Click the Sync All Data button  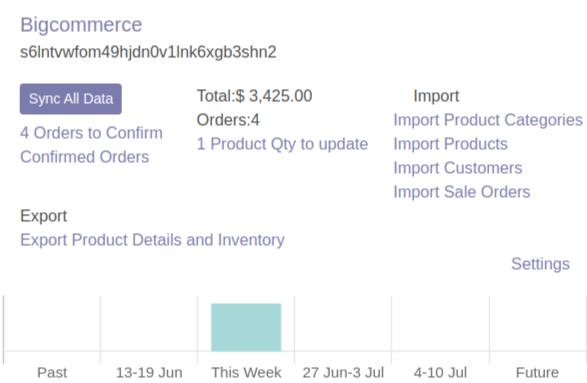(71, 99)
